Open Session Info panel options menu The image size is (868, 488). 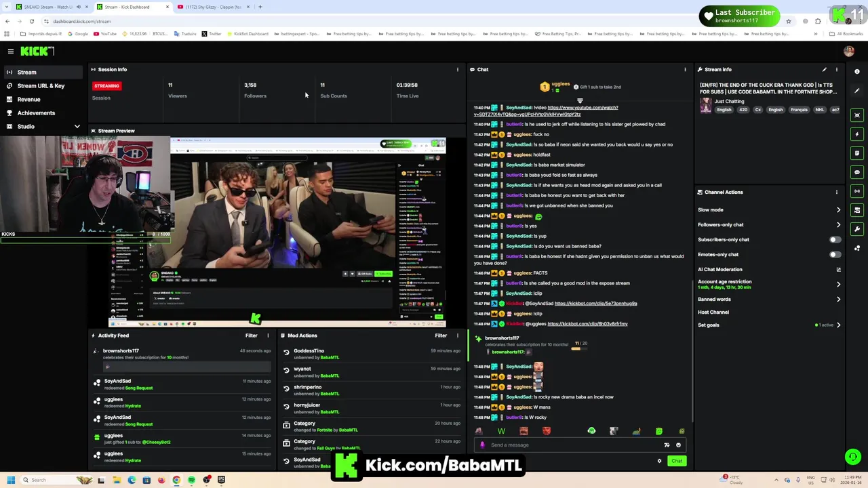[x=457, y=69]
